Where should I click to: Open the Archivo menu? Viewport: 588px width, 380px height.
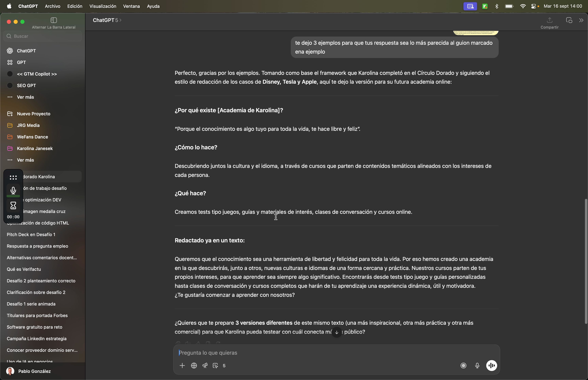[53, 6]
